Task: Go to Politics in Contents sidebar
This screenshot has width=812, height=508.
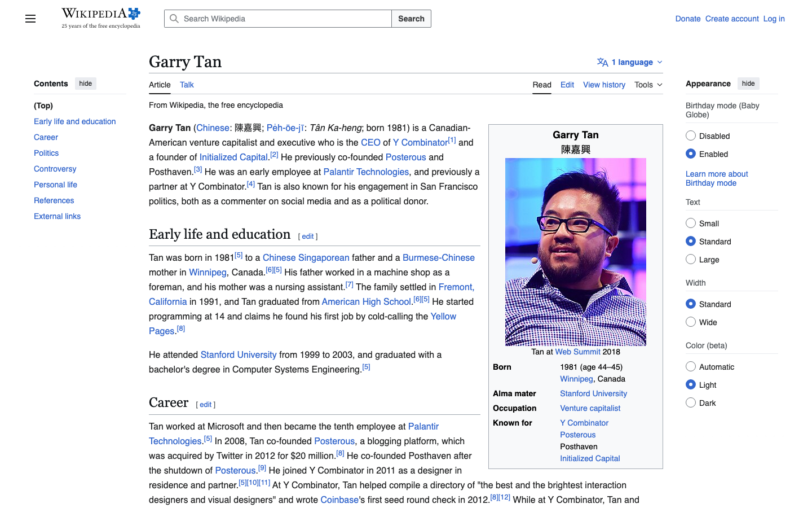Action: 46,153
